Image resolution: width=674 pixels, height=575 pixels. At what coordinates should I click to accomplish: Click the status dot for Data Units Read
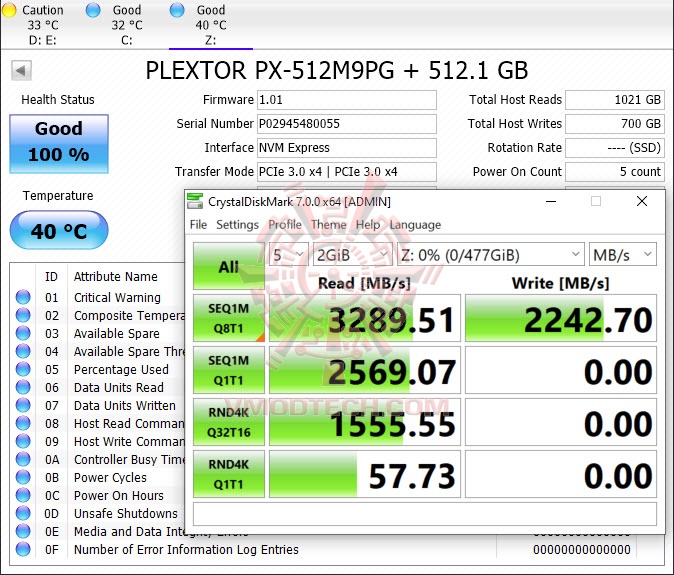pos(23,388)
